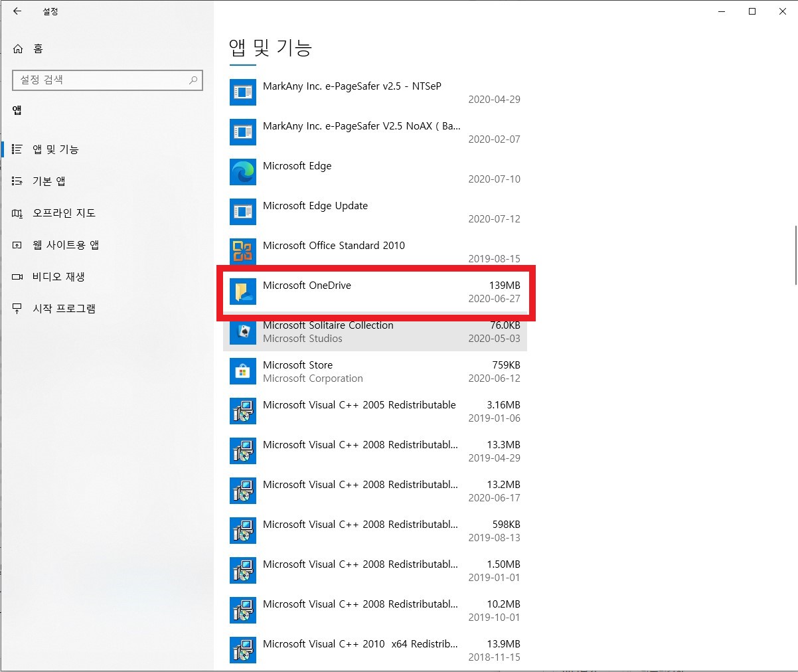Click the vertical scrollbar thumb
This screenshot has width=798, height=672.
pos(795,256)
